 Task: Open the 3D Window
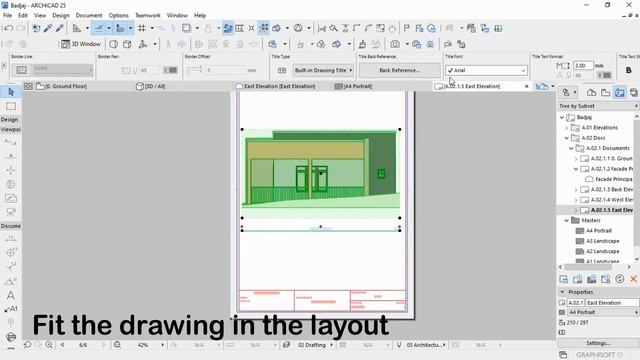pos(81,44)
